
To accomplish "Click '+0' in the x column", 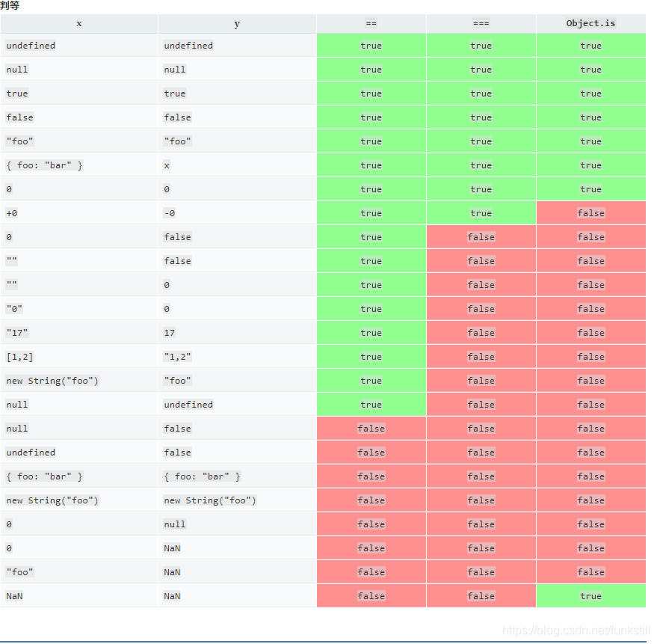I will pyautogui.click(x=12, y=213).
